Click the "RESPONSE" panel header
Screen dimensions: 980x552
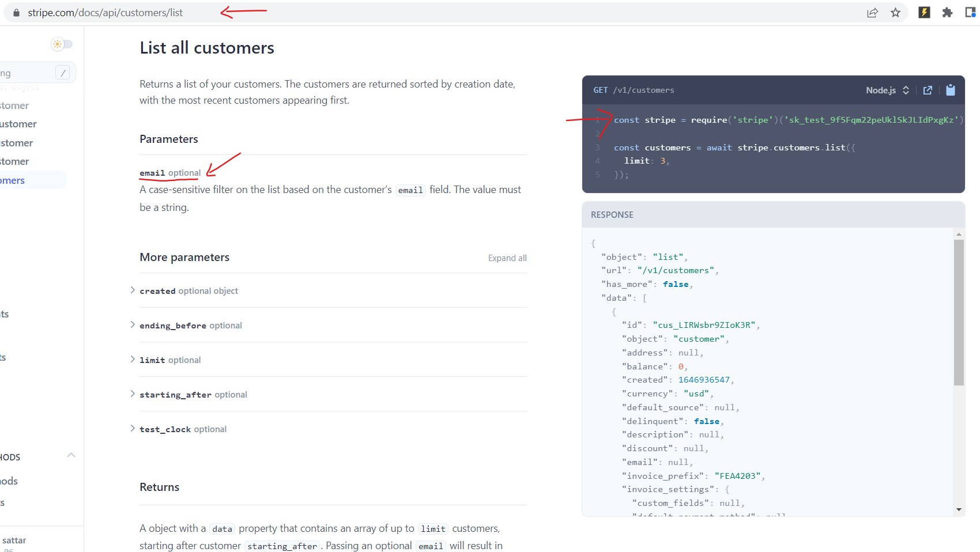tap(612, 214)
